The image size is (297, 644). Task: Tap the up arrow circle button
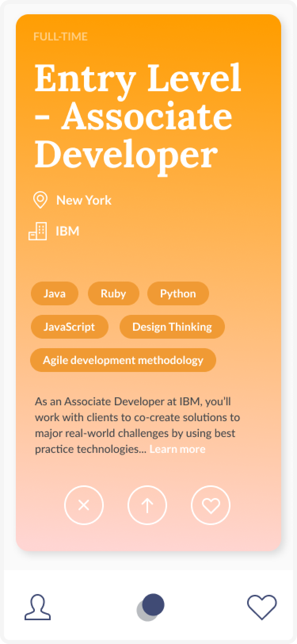(x=147, y=505)
